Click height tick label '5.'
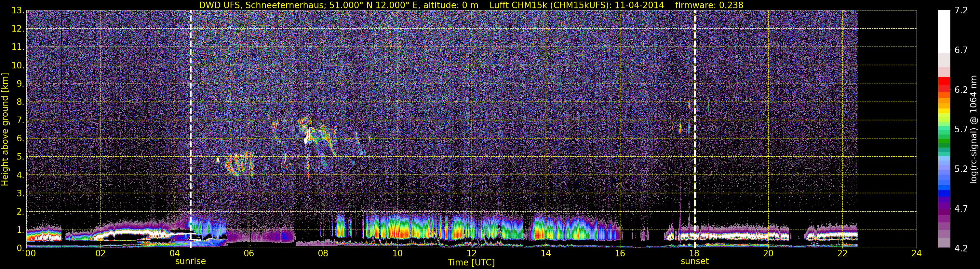Viewport: 980px width, 269px height. (20, 157)
